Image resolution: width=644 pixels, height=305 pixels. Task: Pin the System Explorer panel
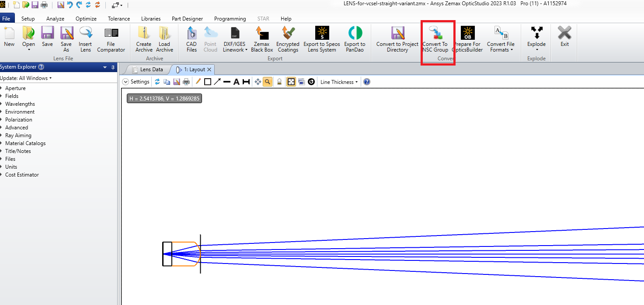pyautogui.click(x=113, y=67)
